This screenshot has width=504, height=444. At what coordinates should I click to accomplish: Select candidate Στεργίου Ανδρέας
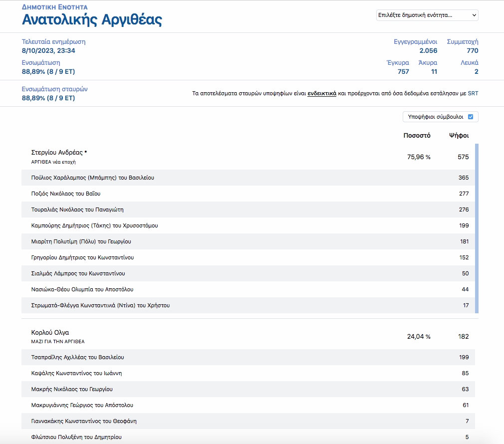pos(59,153)
